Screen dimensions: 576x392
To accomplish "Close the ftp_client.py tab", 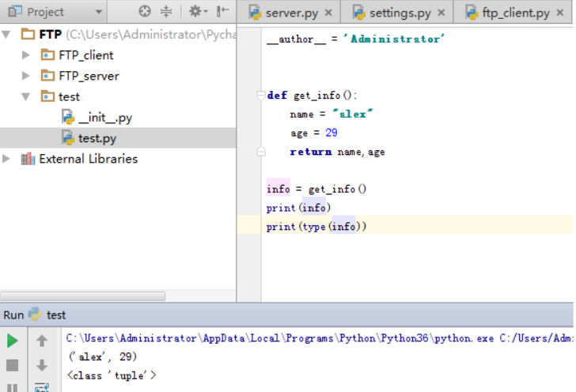I will [560, 13].
